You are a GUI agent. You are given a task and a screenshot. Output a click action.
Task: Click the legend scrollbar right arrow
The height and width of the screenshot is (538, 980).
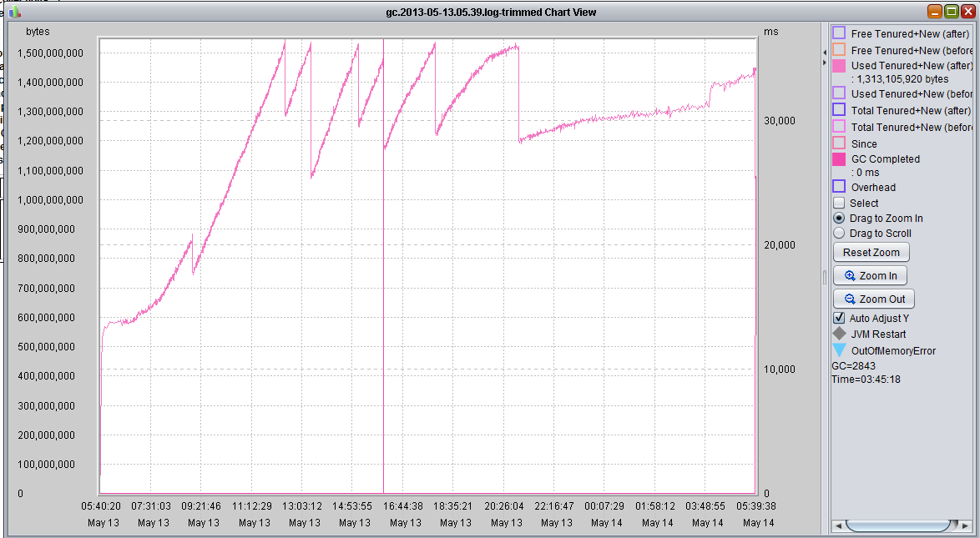(966, 526)
